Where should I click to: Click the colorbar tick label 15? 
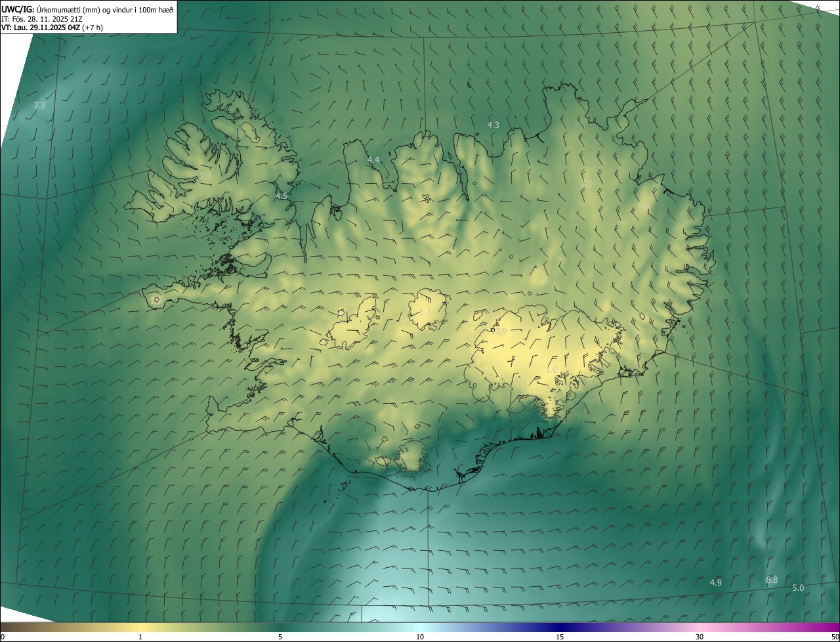tap(560, 637)
